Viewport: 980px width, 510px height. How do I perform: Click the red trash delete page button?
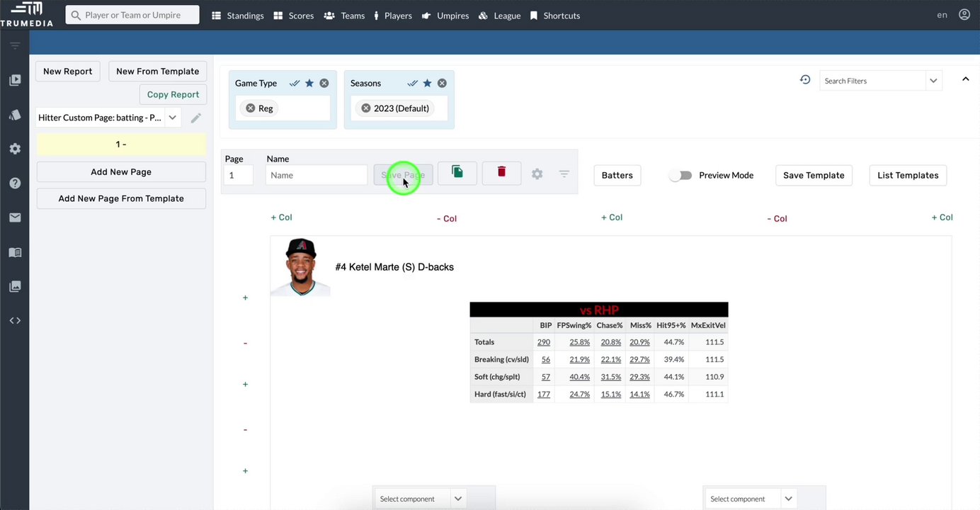pyautogui.click(x=501, y=173)
